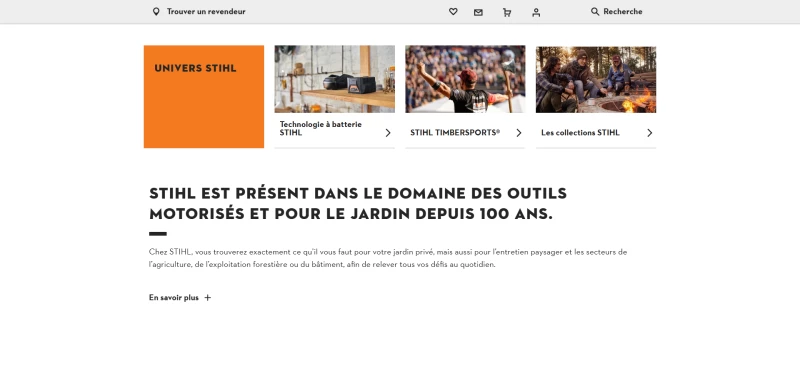Open the wishlist heart icon
Screen dimensions: 800x366
tap(453, 11)
